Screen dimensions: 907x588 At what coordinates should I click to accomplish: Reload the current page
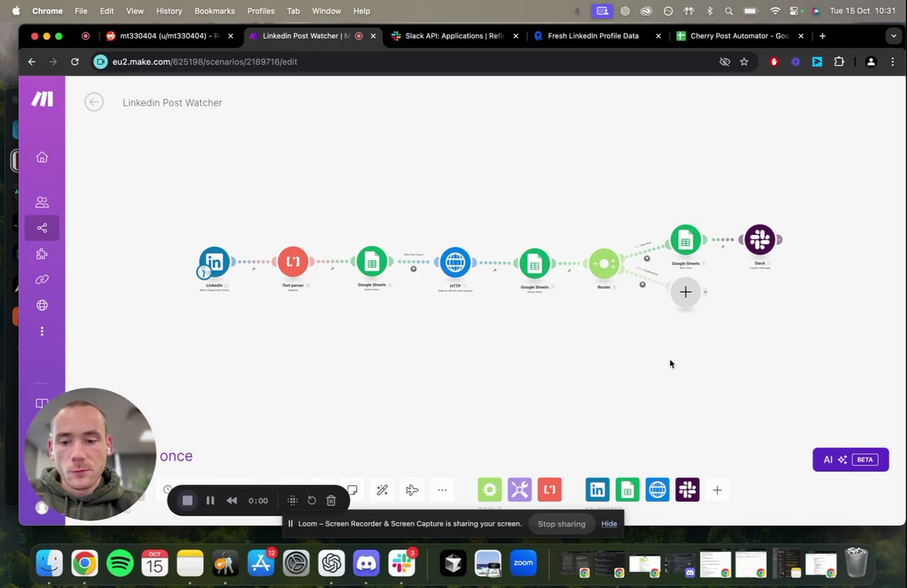coord(75,62)
